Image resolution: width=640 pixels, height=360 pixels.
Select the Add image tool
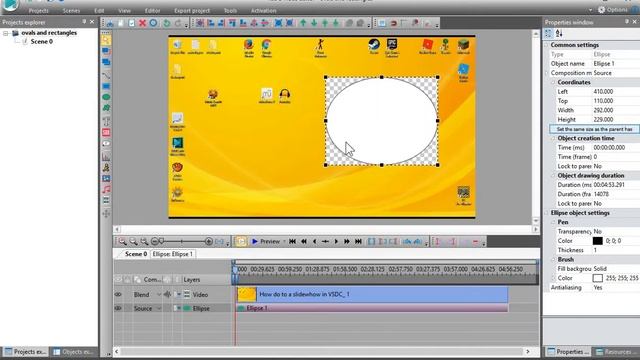point(106,178)
